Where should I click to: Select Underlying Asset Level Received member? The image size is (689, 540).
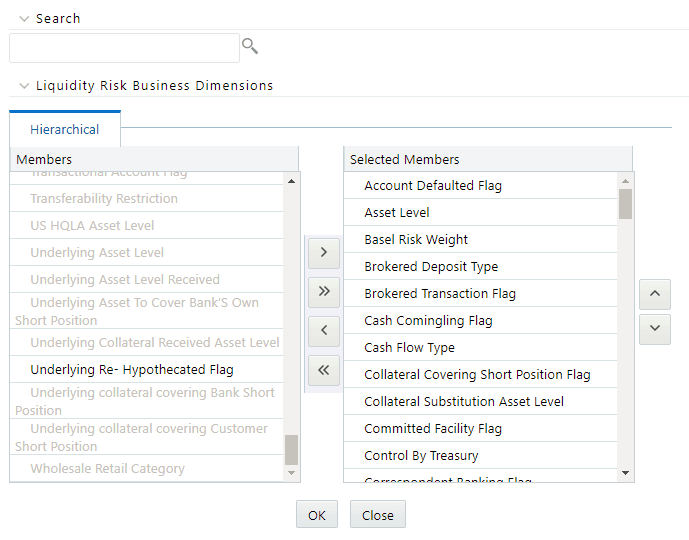(147, 279)
